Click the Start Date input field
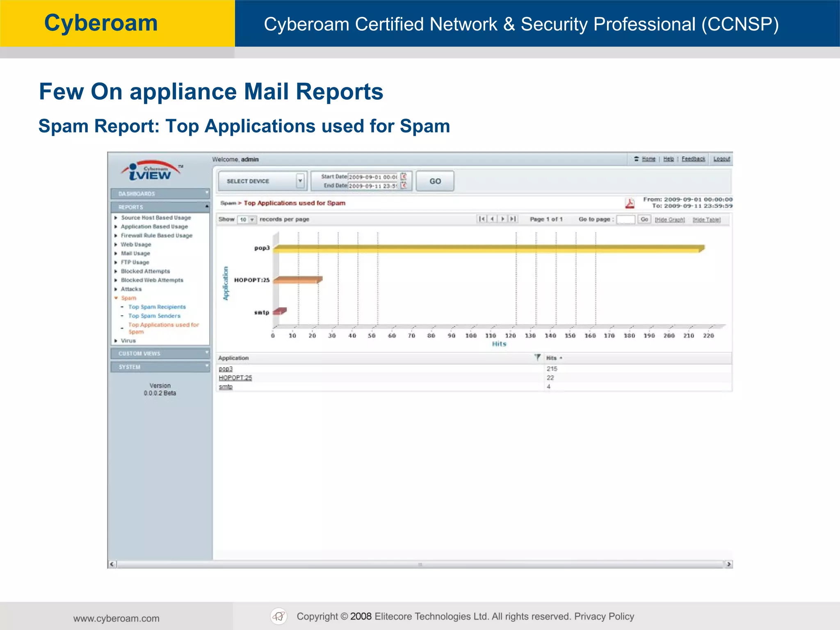The image size is (840, 630). [x=373, y=177]
